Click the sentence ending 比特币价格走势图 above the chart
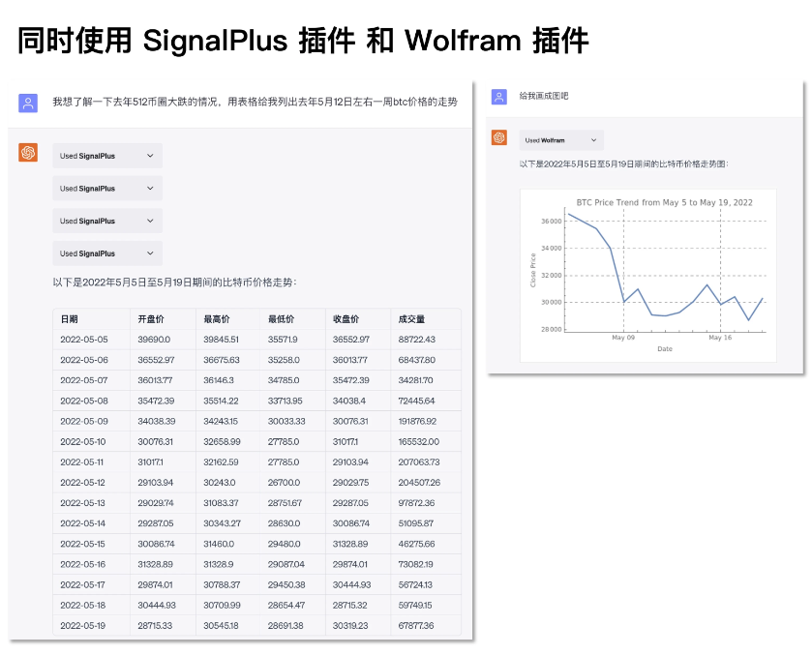812x655 pixels. 624,164
